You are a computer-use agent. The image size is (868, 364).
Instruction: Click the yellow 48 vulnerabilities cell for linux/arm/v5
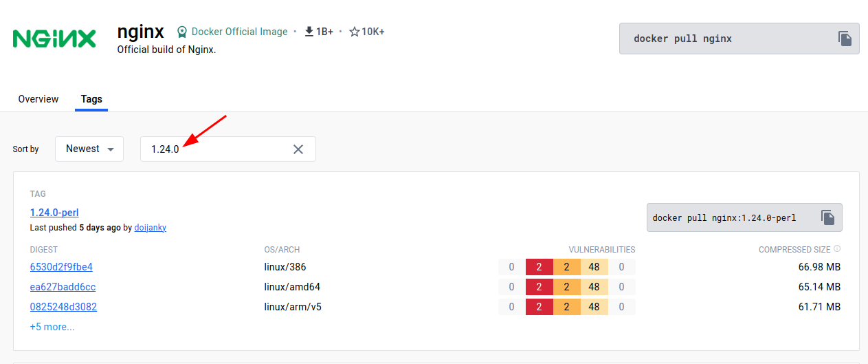(594, 307)
